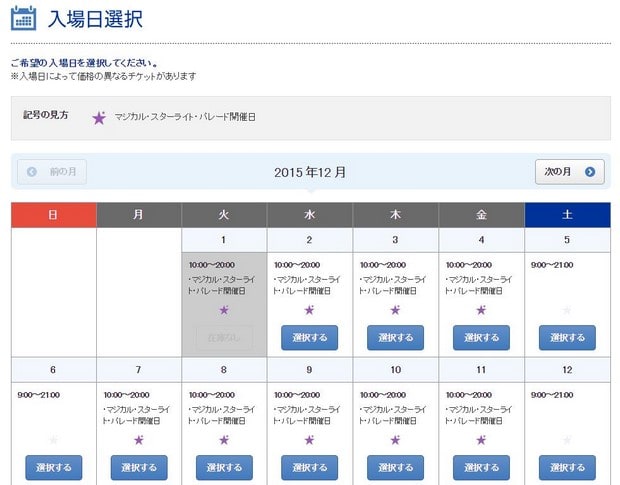The height and width of the screenshot is (485, 620).
Task: Click the blue 土 Saturday column header
Action: coord(567,215)
